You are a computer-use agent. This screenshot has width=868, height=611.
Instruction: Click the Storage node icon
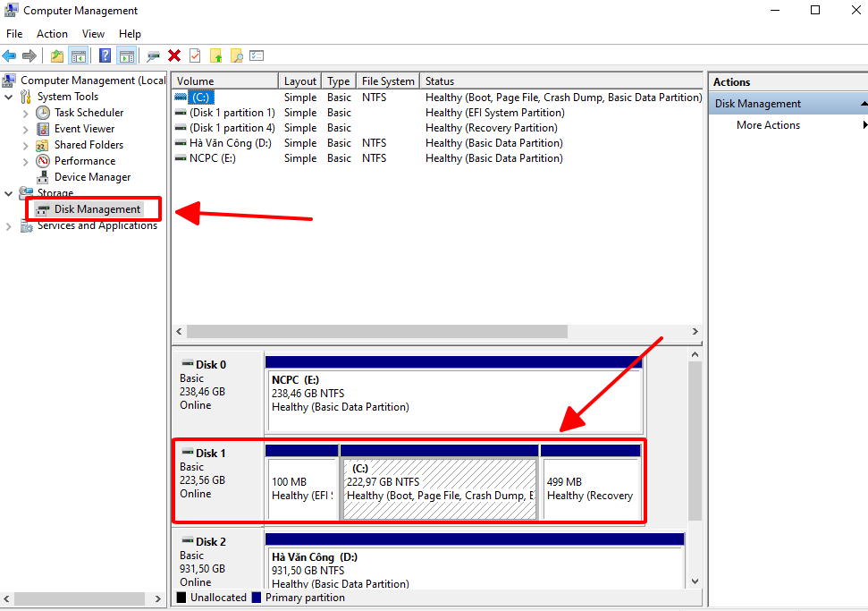tap(25, 192)
